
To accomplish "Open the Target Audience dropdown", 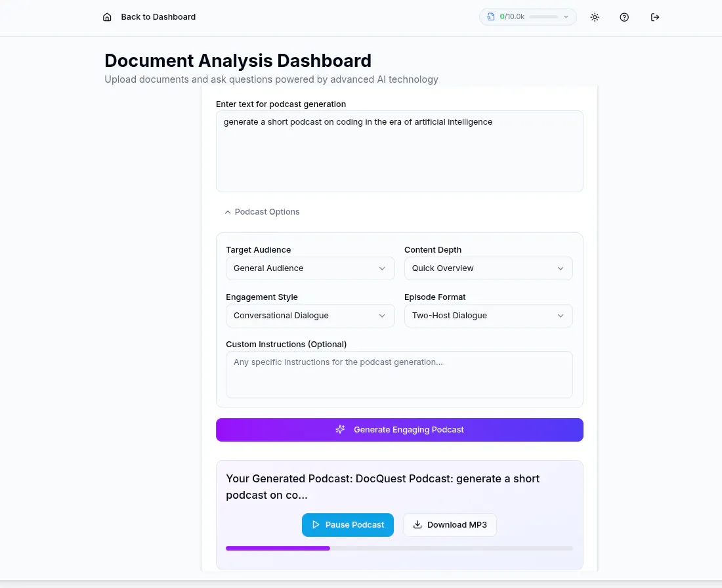I will pos(310,268).
